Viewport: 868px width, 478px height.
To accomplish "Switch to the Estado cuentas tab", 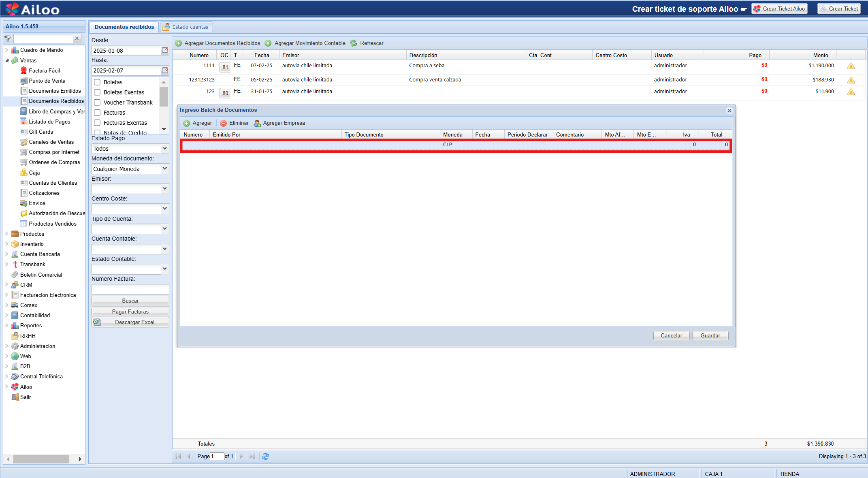I will click(186, 27).
